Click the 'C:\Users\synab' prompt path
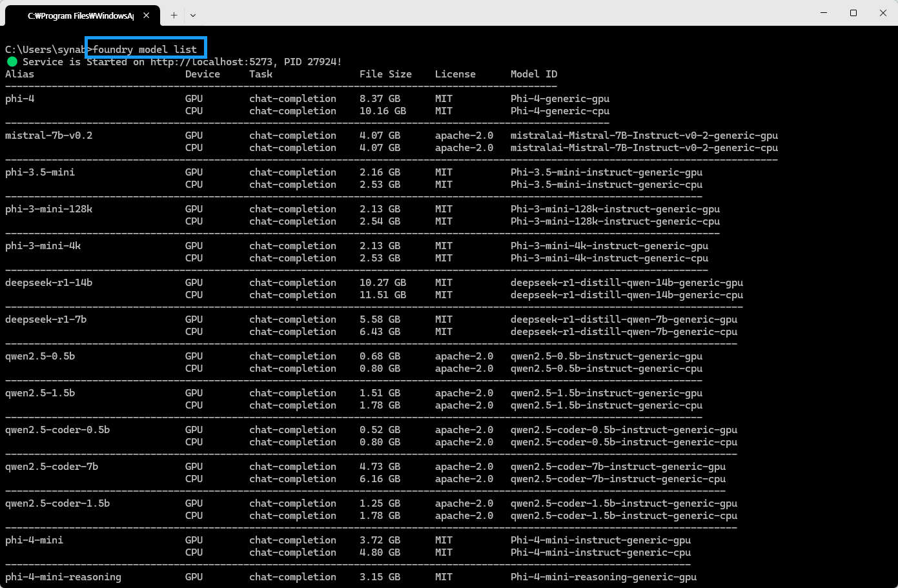 [46, 50]
